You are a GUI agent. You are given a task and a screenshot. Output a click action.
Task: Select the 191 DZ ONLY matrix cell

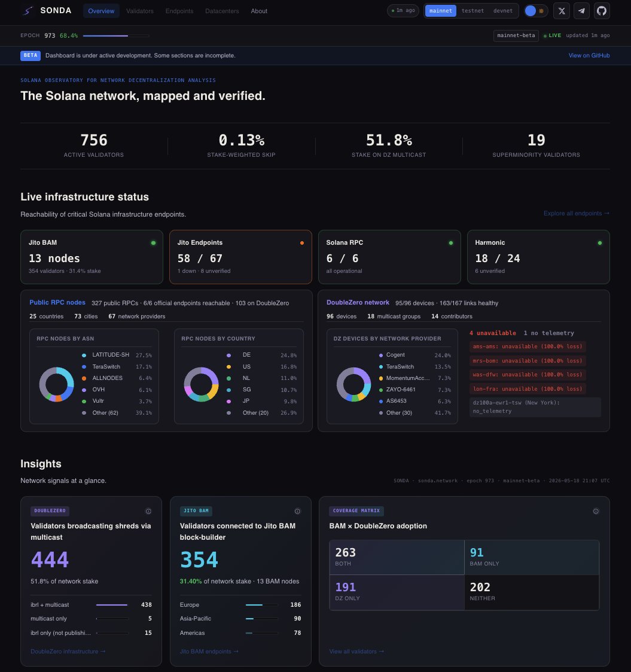397,592
